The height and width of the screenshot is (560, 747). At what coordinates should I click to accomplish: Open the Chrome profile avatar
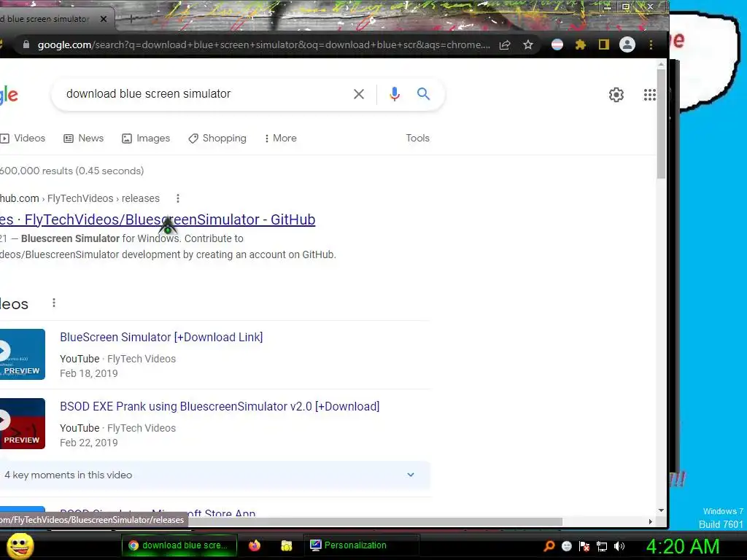[627, 44]
